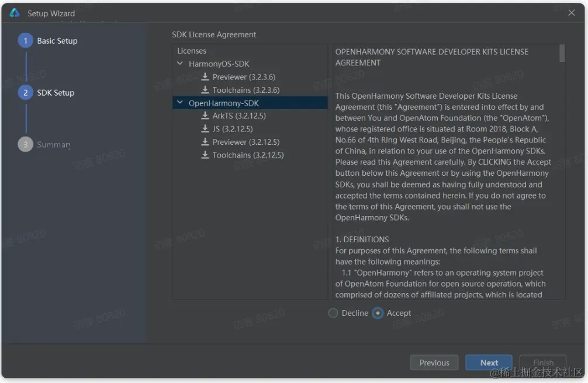This screenshot has height=383, width=588.
Task: Click the Licenses header label
Action: pos(192,51)
